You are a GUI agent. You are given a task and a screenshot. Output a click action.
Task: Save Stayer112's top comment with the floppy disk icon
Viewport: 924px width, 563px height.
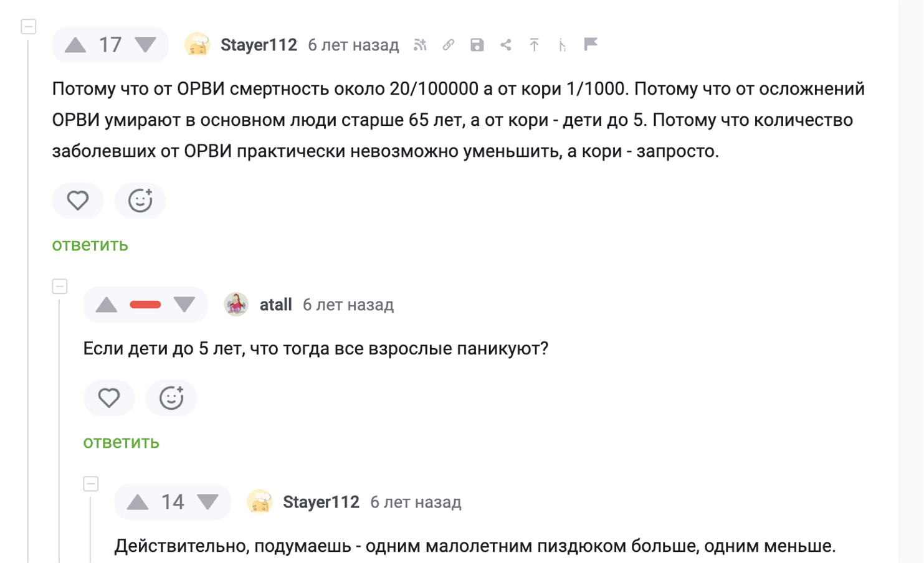[x=477, y=45]
